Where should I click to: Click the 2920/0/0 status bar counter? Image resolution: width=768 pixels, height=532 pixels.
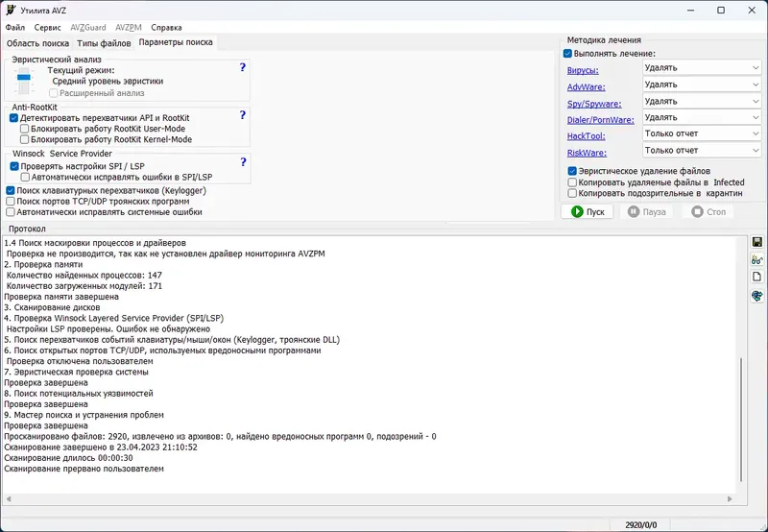click(641, 524)
